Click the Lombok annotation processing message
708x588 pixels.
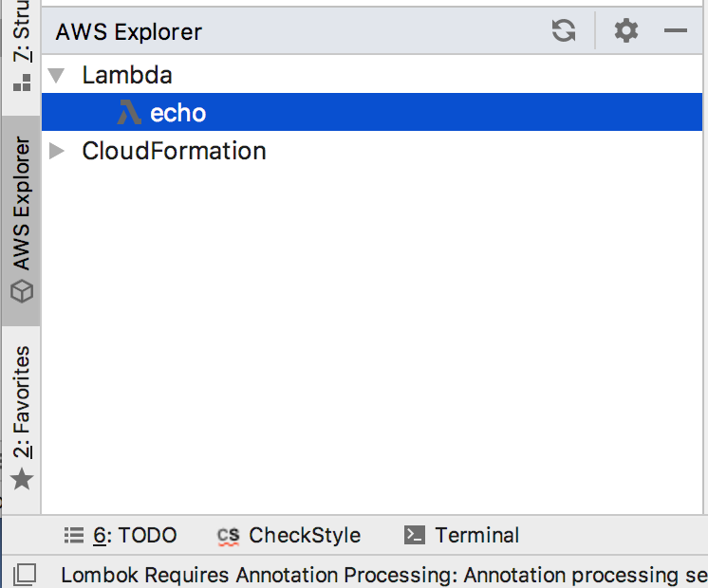pyautogui.click(x=383, y=576)
